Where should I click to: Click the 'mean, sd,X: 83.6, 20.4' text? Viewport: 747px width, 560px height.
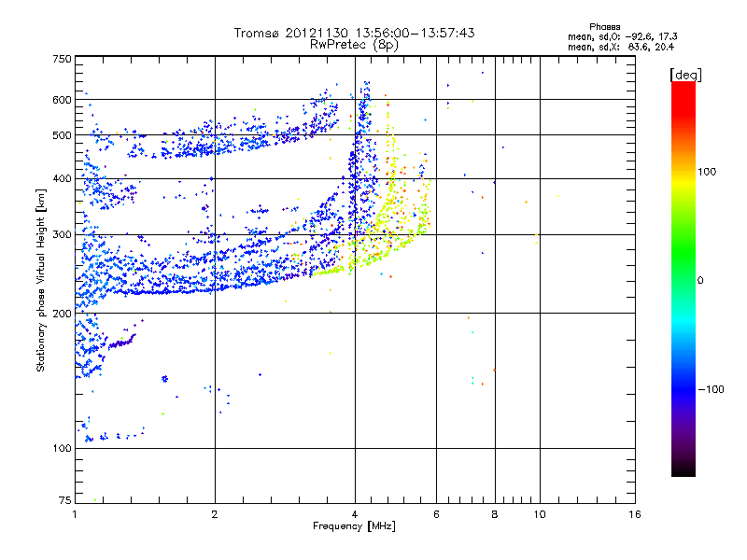(x=621, y=47)
